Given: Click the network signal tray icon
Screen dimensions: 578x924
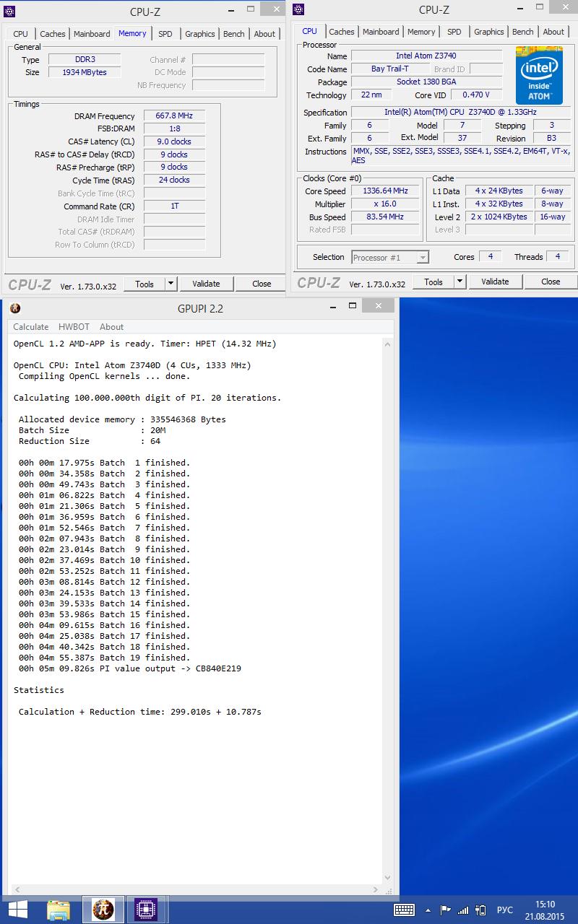Looking at the screenshot, I should (463, 910).
